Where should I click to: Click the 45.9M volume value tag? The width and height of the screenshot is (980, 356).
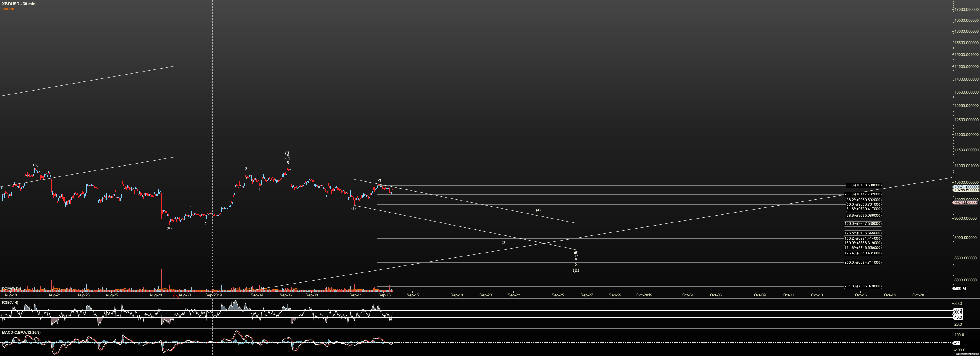tap(960, 288)
